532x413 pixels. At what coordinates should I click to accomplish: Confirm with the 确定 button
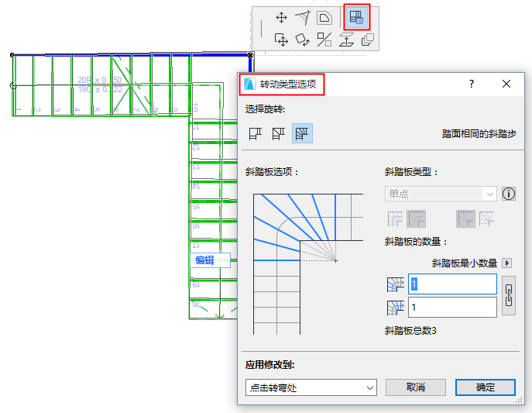coord(486,387)
